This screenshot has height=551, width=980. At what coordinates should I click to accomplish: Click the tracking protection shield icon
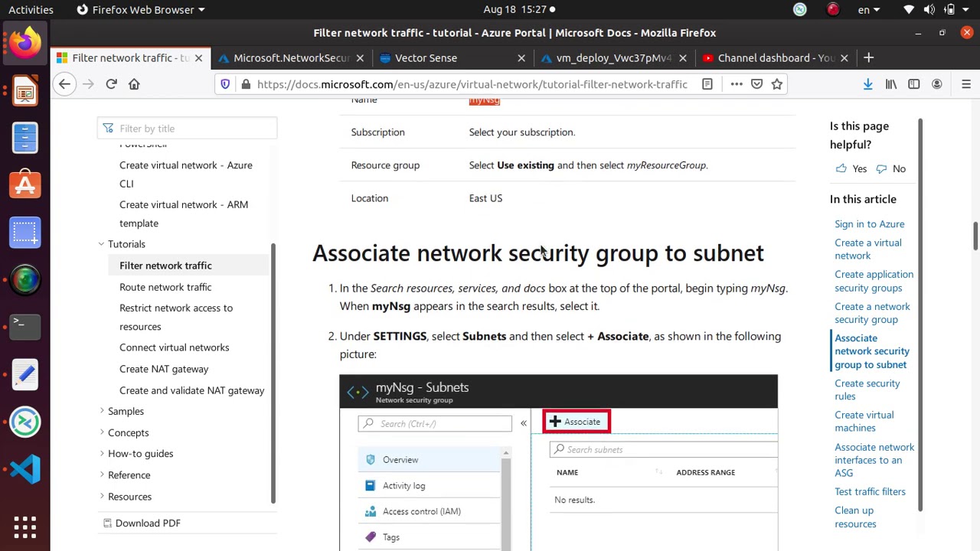[x=225, y=84]
